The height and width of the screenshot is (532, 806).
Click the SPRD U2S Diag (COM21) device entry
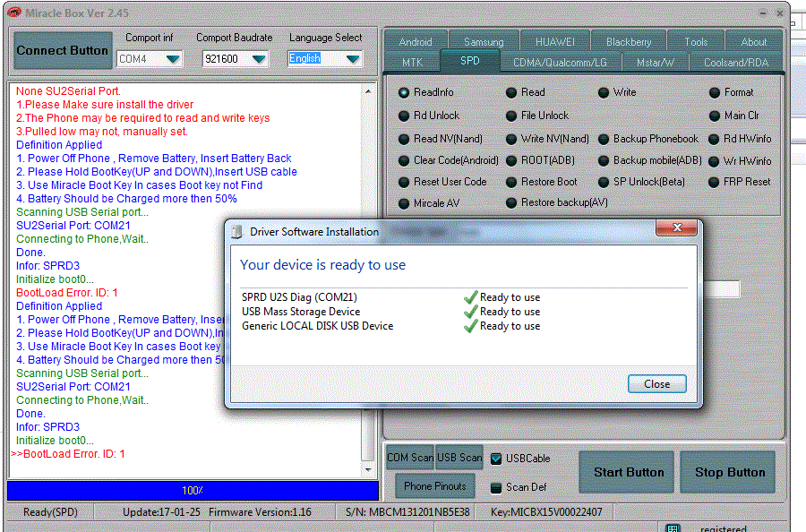coord(299,297)
